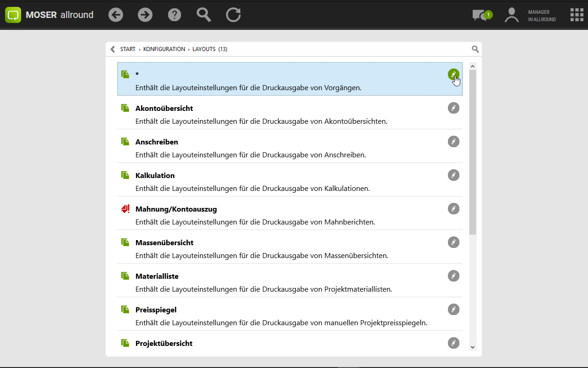Click the forward arrow in top toolbar

coord(145,15)
